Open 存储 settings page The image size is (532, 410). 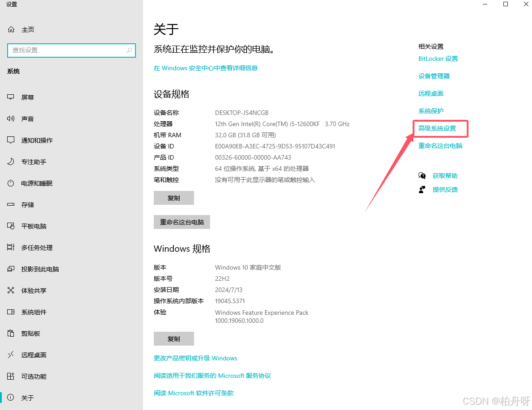tap(27, 205)
